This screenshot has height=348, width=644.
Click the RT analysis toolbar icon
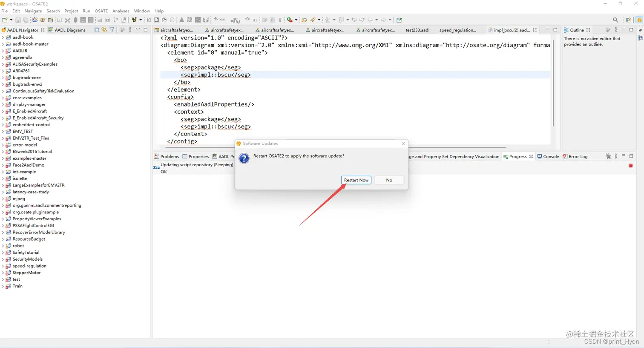pyautogui.click(x=252, y=20)
